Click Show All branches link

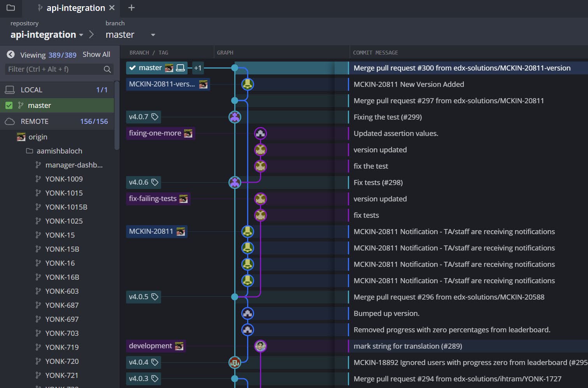(x=96, y=55)
